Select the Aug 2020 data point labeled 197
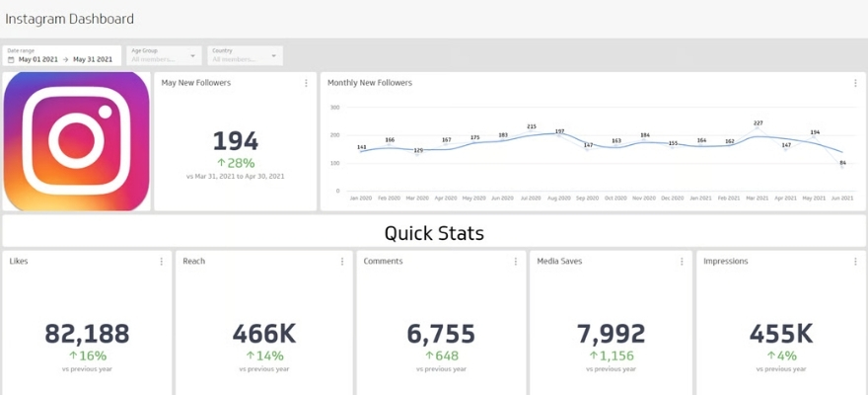Screen dimensions: 868x395 (x=559, y=136)
